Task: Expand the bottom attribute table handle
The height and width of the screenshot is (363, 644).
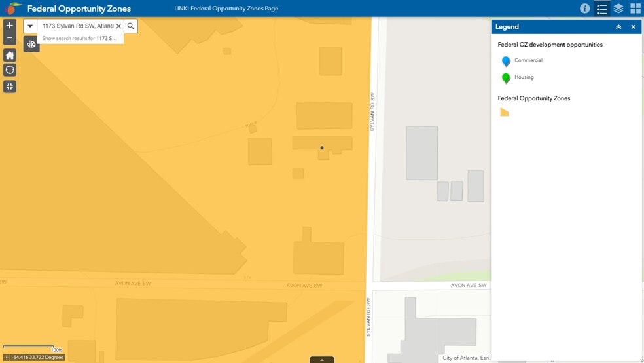Action: (x=321, y=360)
